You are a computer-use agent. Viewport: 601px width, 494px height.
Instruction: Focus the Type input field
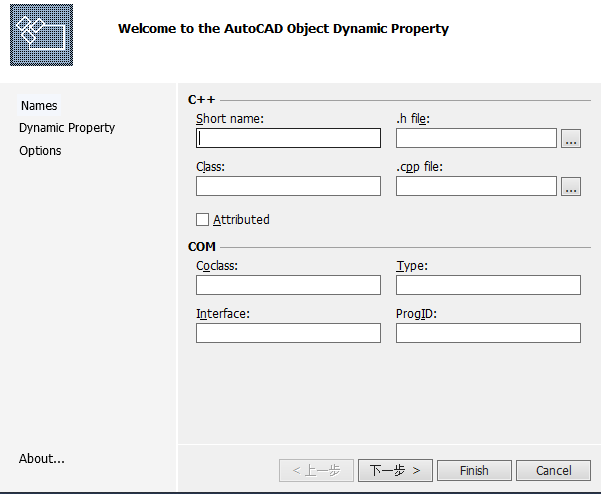[488, 285]
